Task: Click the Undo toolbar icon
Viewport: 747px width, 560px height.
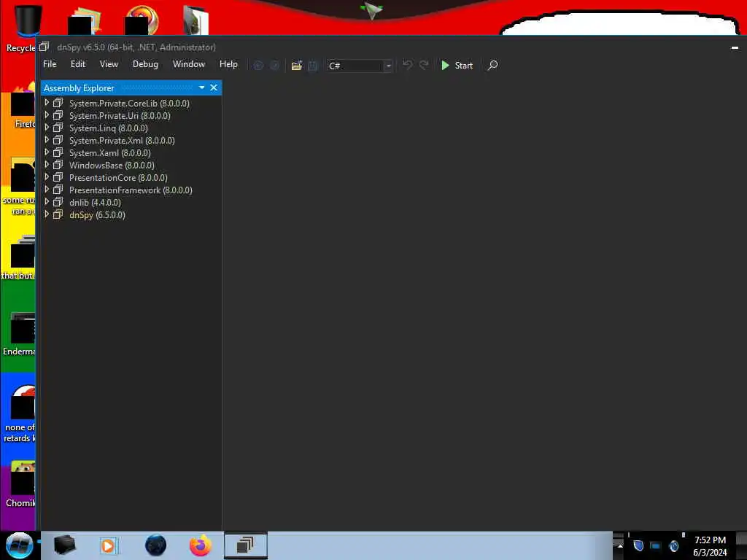Action: point(407,65)
